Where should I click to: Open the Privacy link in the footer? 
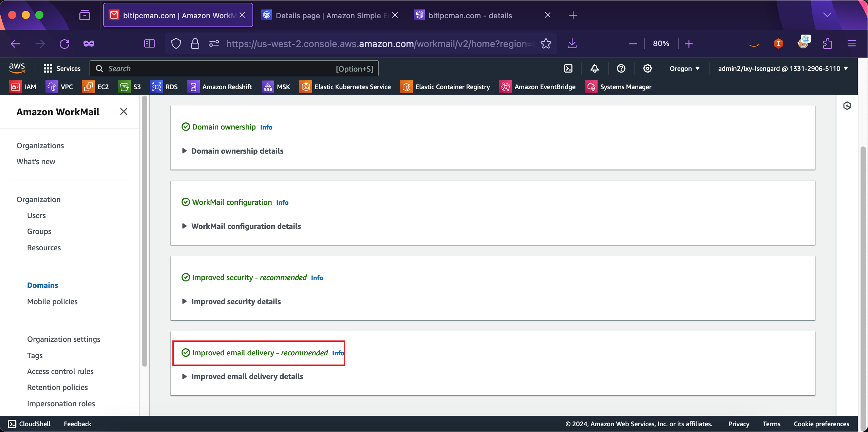[739, 424]
